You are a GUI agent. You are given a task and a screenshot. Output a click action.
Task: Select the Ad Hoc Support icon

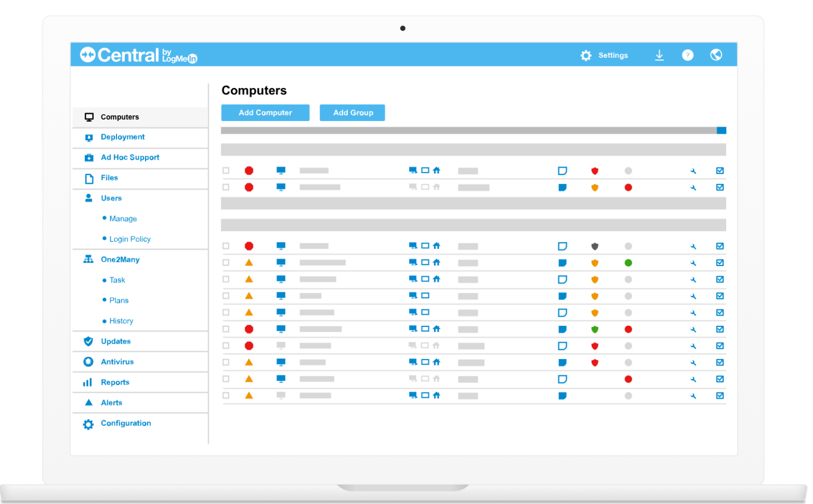(88, 157)
